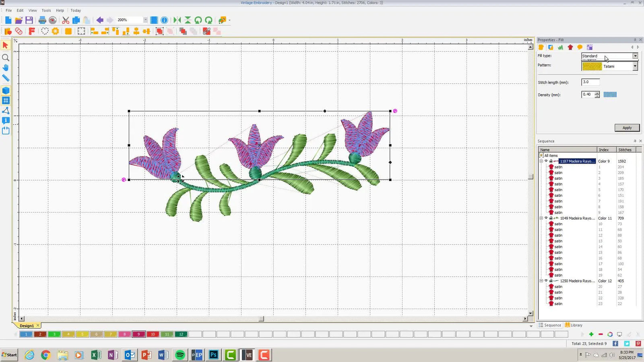
Task: Open the blue info icon in toolbar
Action: point(164,20)
